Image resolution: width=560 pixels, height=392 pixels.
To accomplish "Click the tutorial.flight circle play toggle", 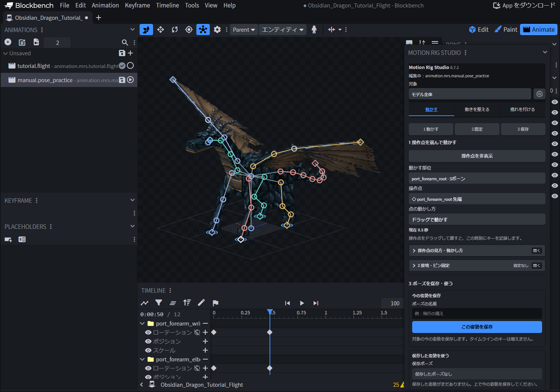I will (x=130, y=65).
